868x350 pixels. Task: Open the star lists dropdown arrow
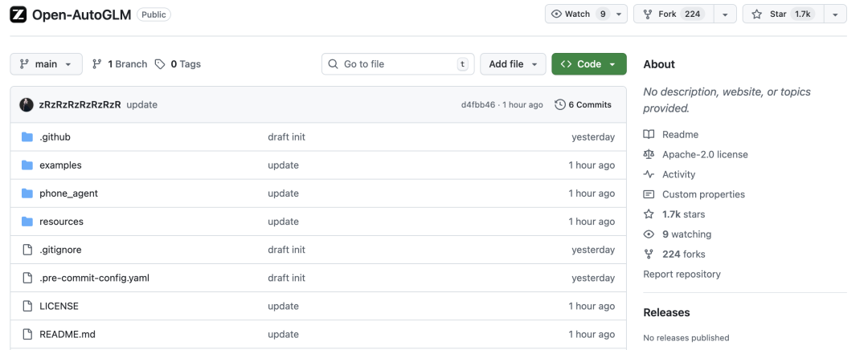[x=836, y=14]
